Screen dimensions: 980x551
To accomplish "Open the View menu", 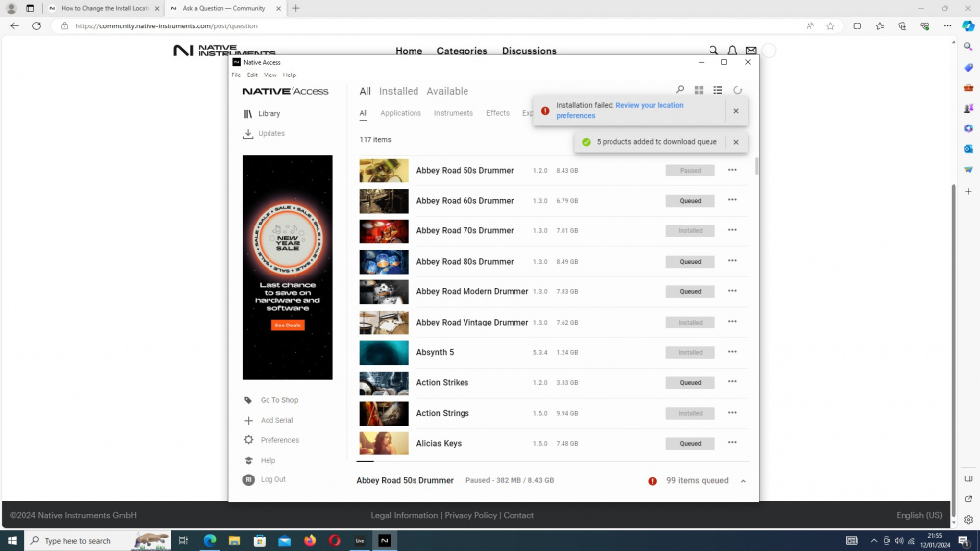I will tap(270, 75).
